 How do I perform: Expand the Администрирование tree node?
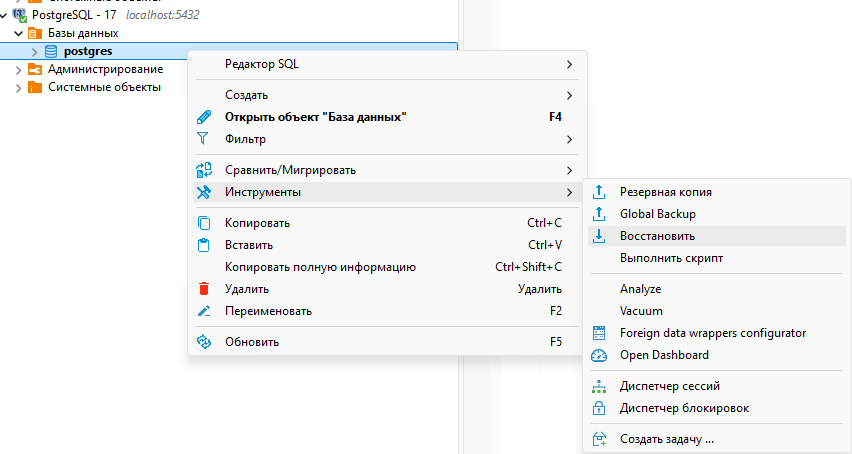pos(18,70)
